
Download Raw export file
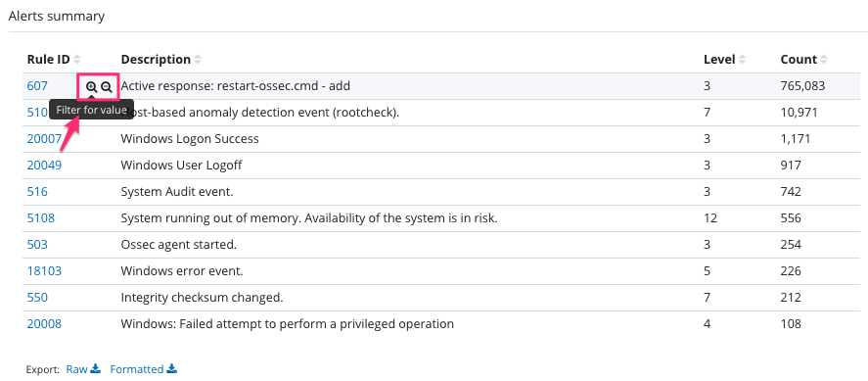click(x=83, y=369)
